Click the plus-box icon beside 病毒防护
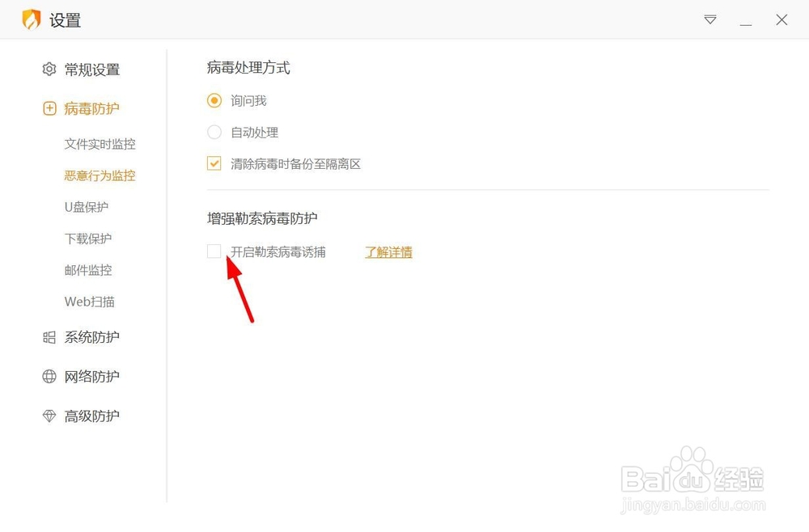809x532 pixels. point(49,109)
